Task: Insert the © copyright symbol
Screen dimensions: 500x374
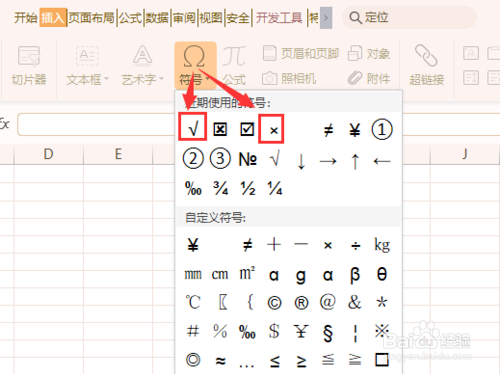Action: click(x=274, y=303)
